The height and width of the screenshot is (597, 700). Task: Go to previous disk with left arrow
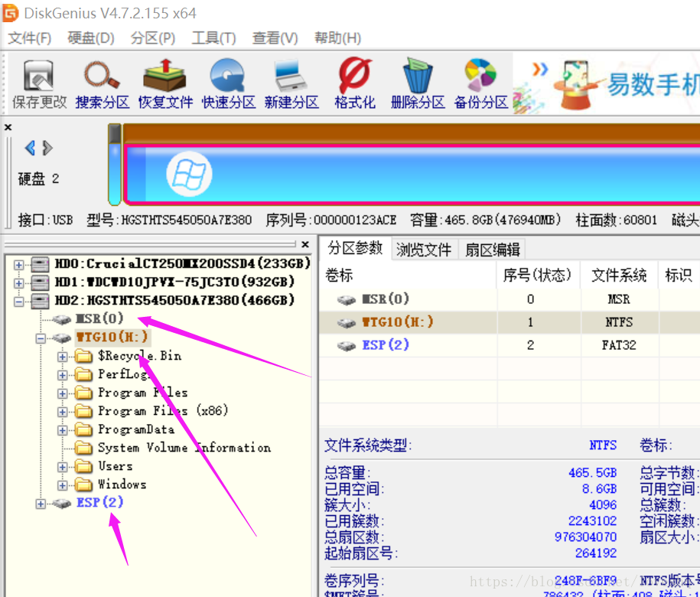(x=30, y=148)
